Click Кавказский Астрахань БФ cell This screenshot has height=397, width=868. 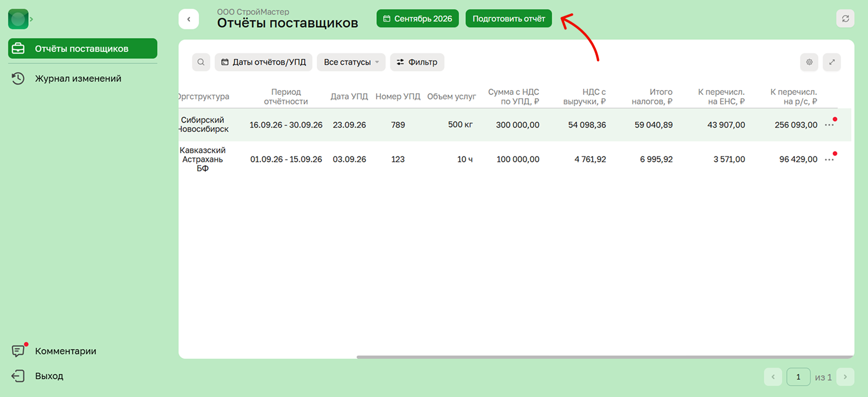click(x=203, y=159)
